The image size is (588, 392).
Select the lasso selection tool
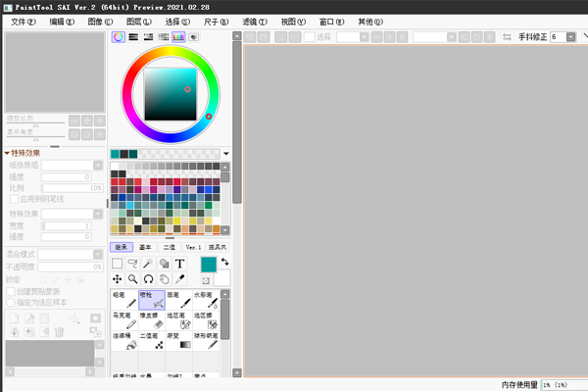(x=132, y=264)
